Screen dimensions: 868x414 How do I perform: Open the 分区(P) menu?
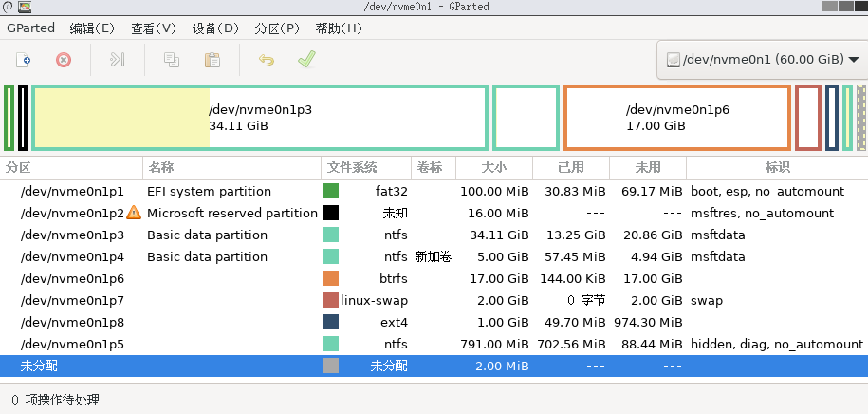277,28
